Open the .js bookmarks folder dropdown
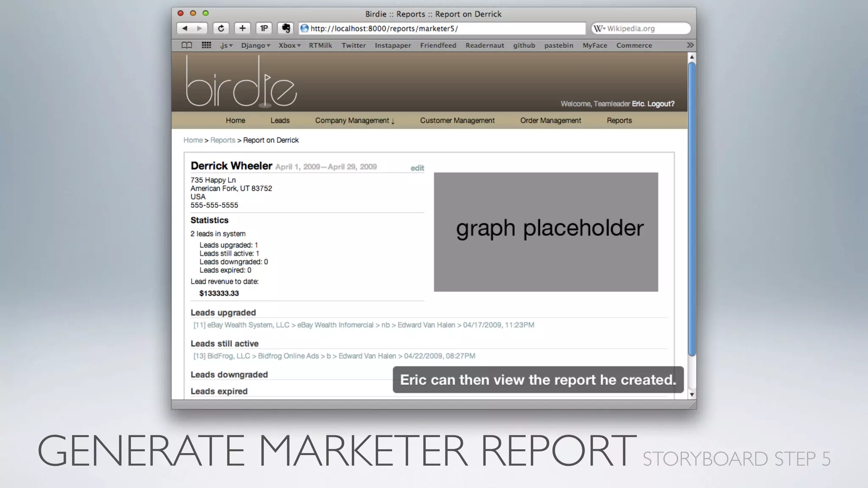The height and width of the screenshot is (488, 868). coord(226,45)
